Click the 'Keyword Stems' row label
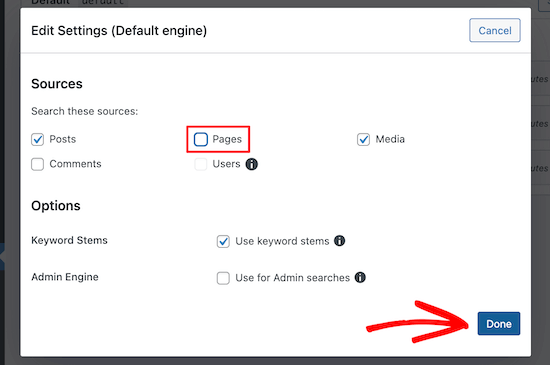The width and height of the screenshot is (550, 365). (x=69, y=240)
